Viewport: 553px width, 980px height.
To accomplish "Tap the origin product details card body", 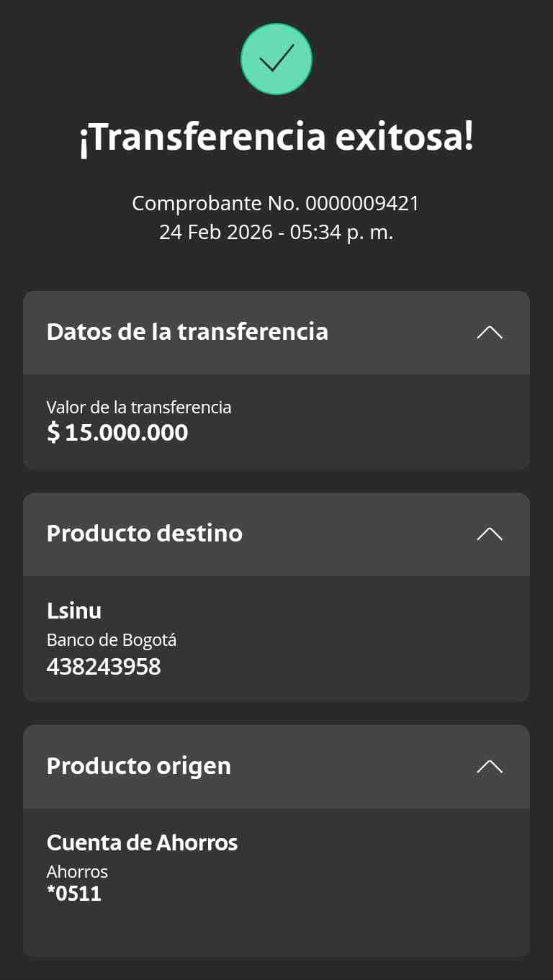I will (x=276, y=882).
